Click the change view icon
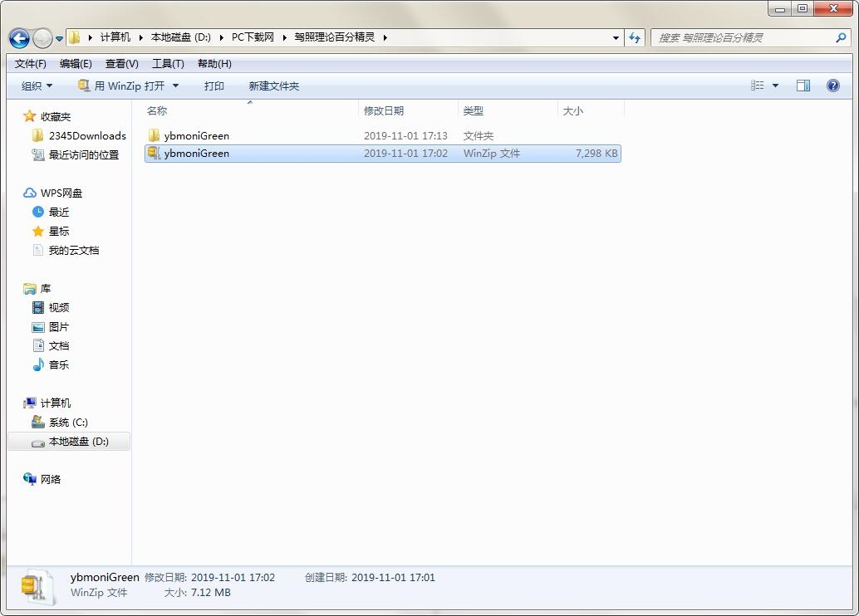859x616 pixels. point(757,86)
